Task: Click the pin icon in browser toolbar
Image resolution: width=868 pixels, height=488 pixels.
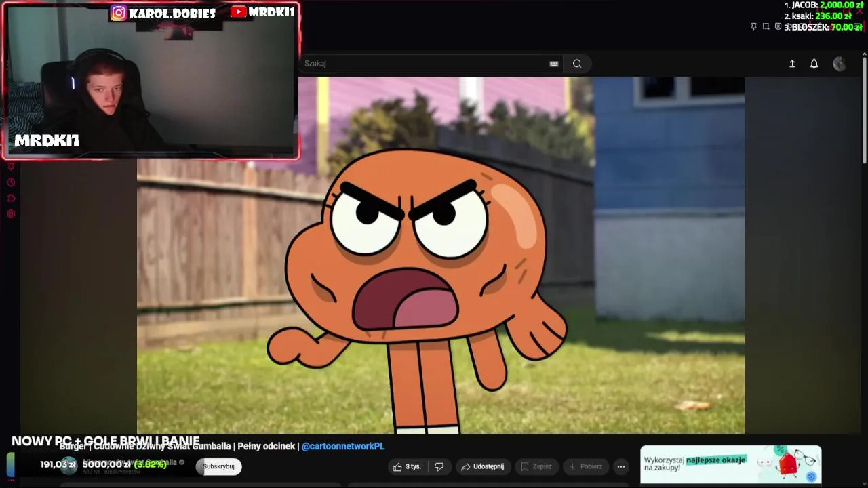Action: [753, 26]
